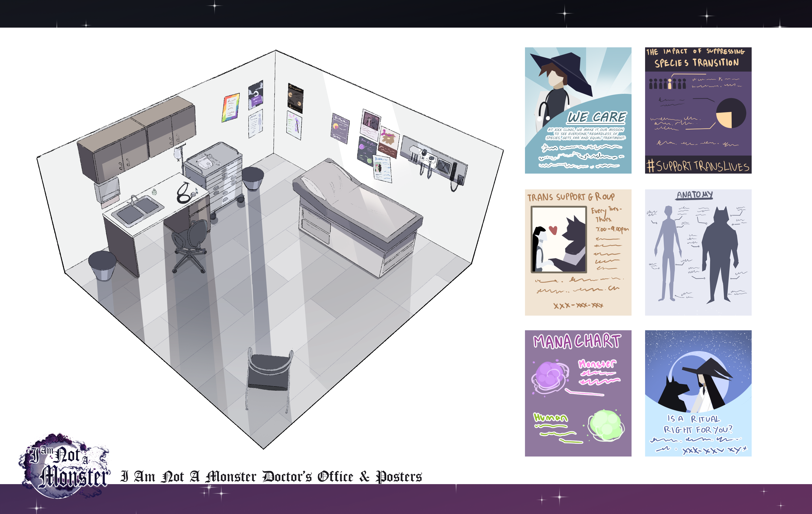Open the ritual poster with moon
Screen dimensions: 812x514
(698, 393)
